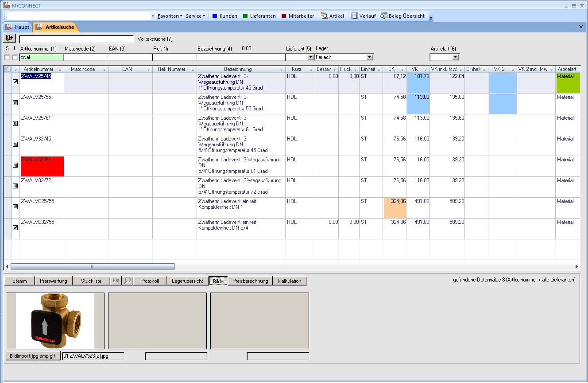Toggle the checkbox for row ZWALV32/45

(15, 144)
